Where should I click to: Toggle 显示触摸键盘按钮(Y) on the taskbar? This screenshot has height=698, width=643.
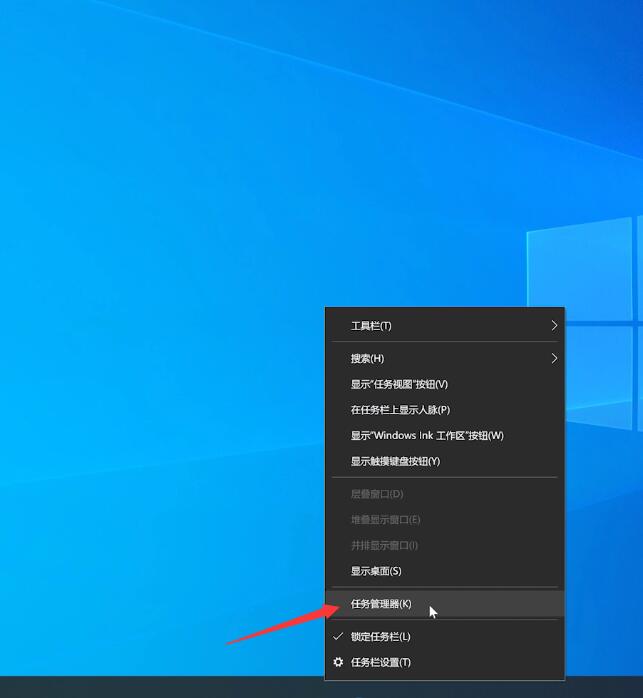(395, 461)
